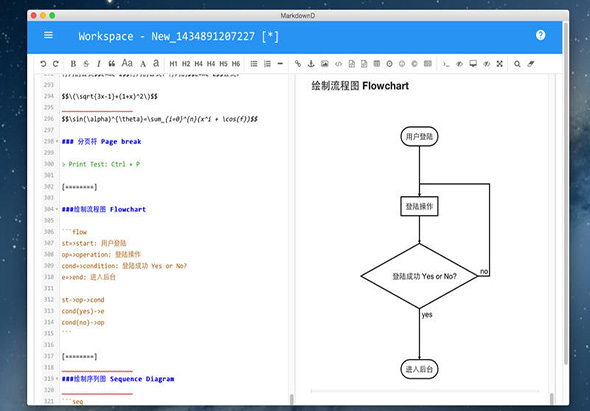Insert an image with the picture icon
The width and height of the screenshot is (590, 411).
point(324,64)
